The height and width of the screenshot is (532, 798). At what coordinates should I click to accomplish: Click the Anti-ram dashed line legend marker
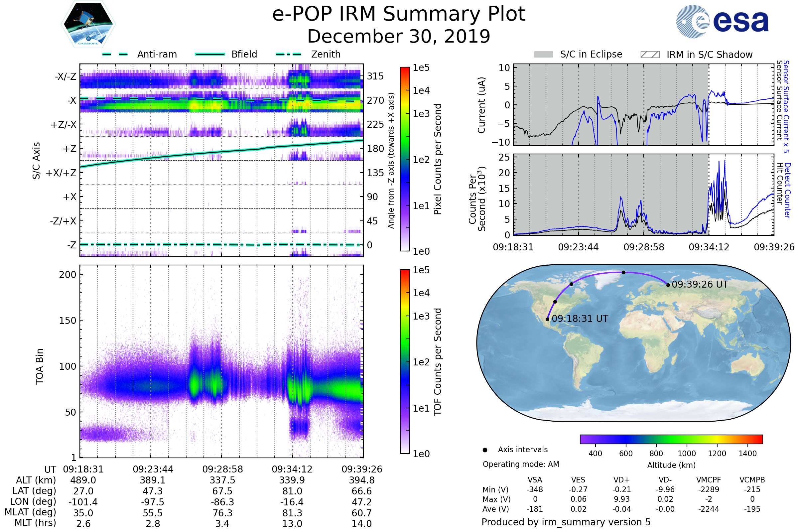click(x=115, y=54)
